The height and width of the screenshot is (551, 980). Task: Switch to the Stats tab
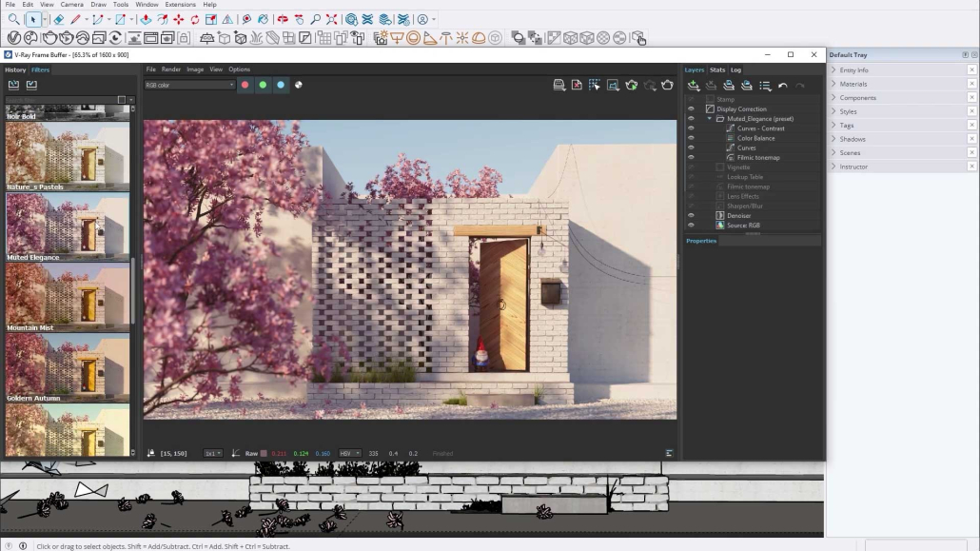tap(717, 70)
